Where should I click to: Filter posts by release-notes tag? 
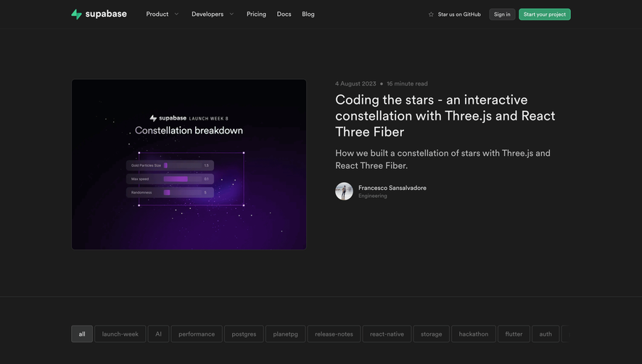334,334
